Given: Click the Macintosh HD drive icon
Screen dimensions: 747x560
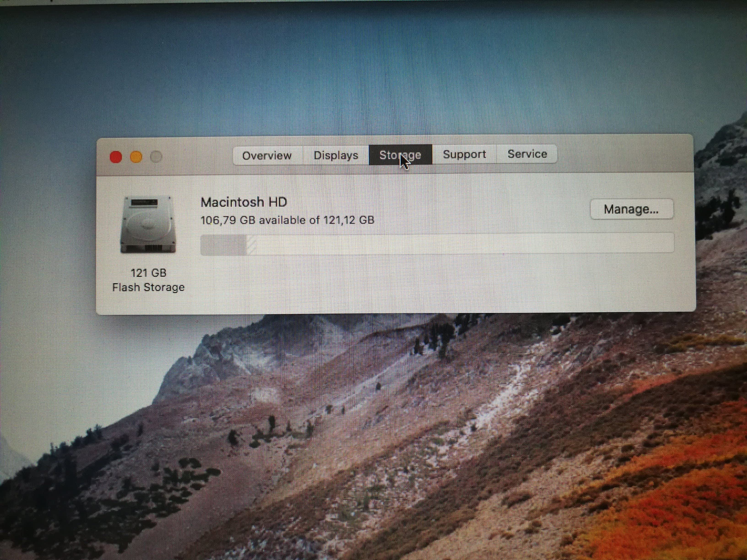Looking at the screenshot, I should tap(148, 225).
